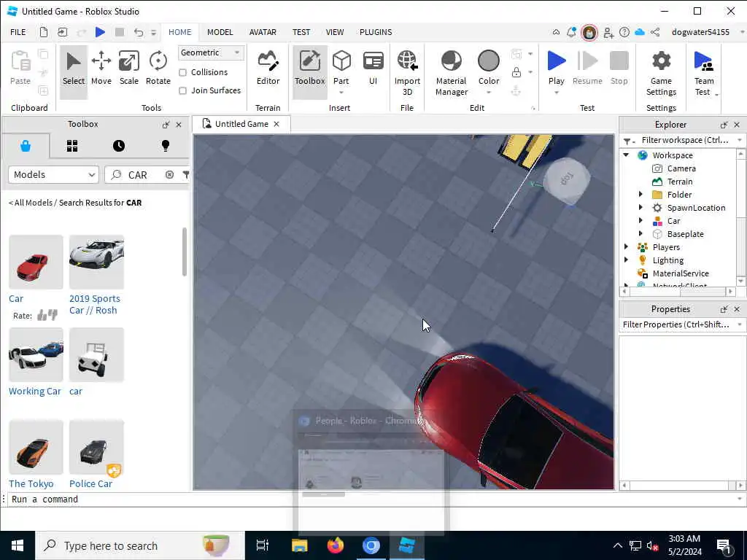Insert a new Part
The height and width of the screenshot is (560, 747).
(341, 71)
